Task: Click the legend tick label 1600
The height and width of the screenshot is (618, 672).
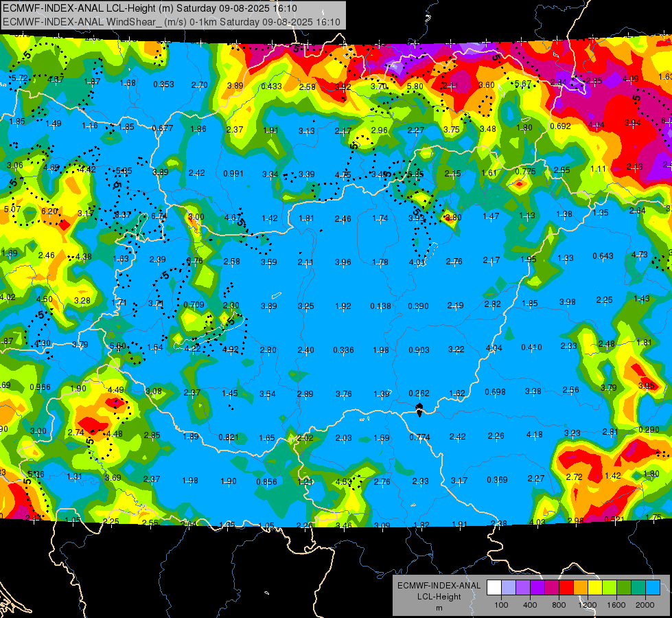Action: tap(616, 605)
